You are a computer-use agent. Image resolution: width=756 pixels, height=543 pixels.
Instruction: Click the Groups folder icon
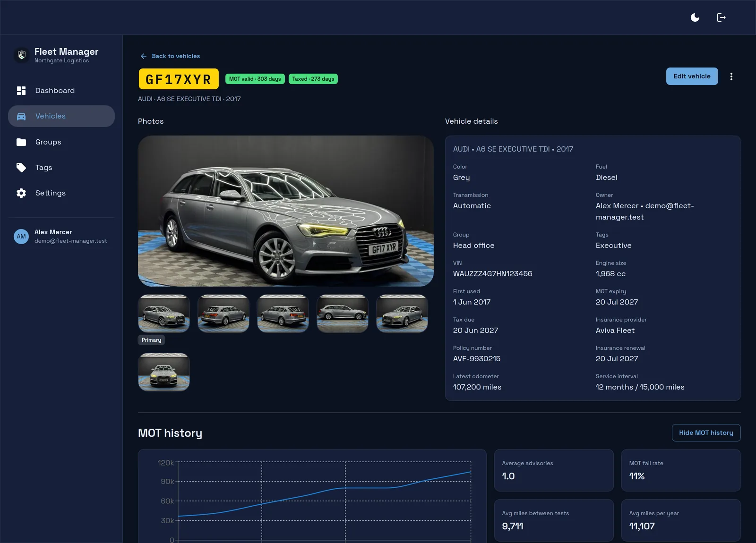(x=21, y=142)
